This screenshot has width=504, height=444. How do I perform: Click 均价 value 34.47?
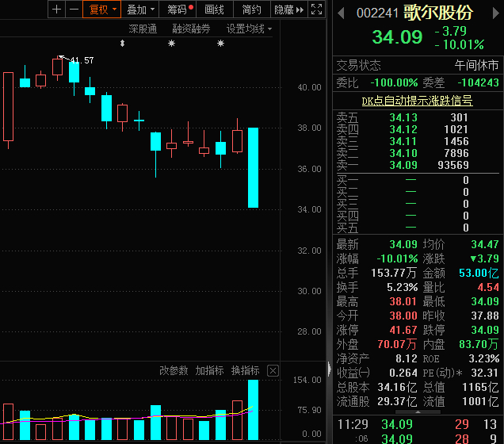pyautogui.click(x=485, y=244)
